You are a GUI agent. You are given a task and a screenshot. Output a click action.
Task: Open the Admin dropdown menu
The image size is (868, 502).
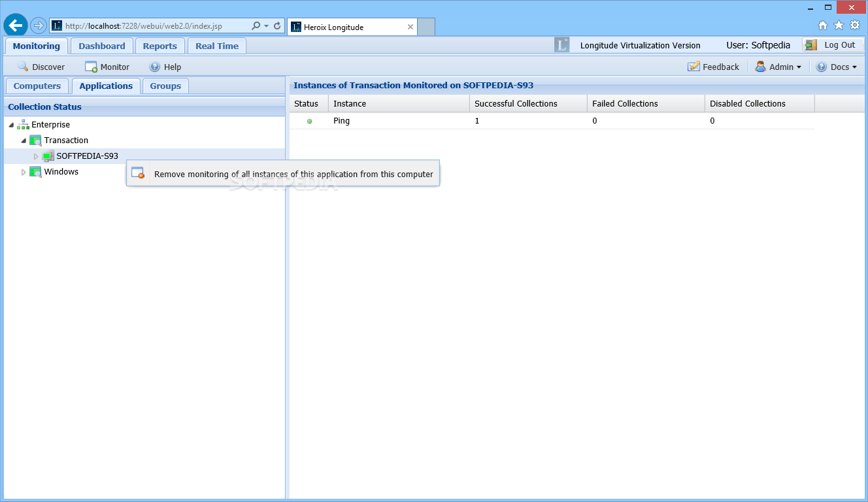pyautogui.click(x=778, y=67)
